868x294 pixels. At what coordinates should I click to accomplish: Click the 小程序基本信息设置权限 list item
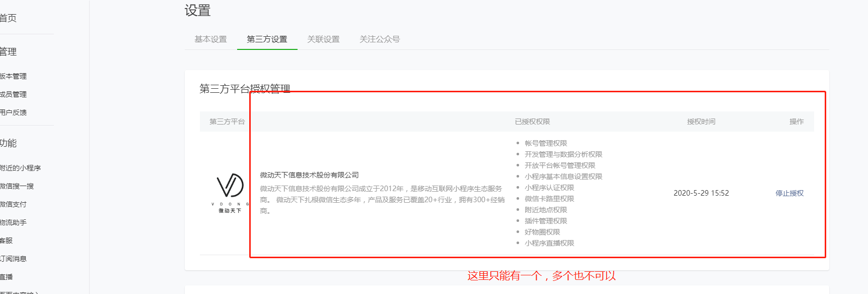(x=563, y=177)
